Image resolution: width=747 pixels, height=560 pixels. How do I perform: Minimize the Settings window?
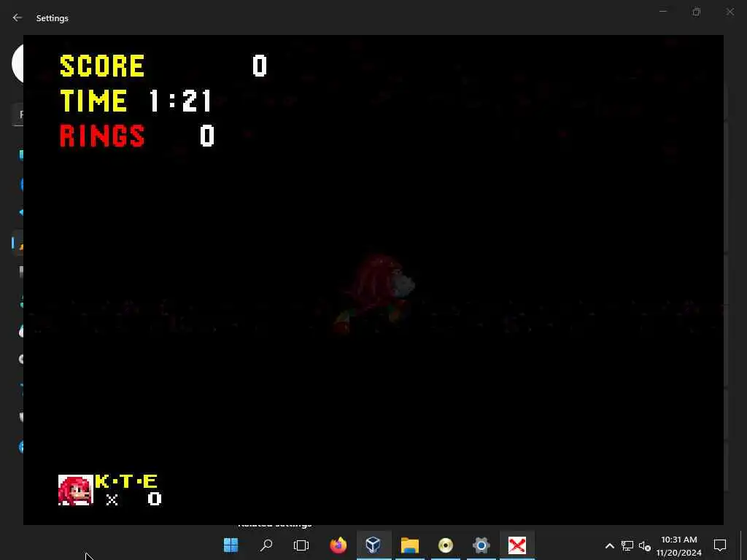point(662,12)
